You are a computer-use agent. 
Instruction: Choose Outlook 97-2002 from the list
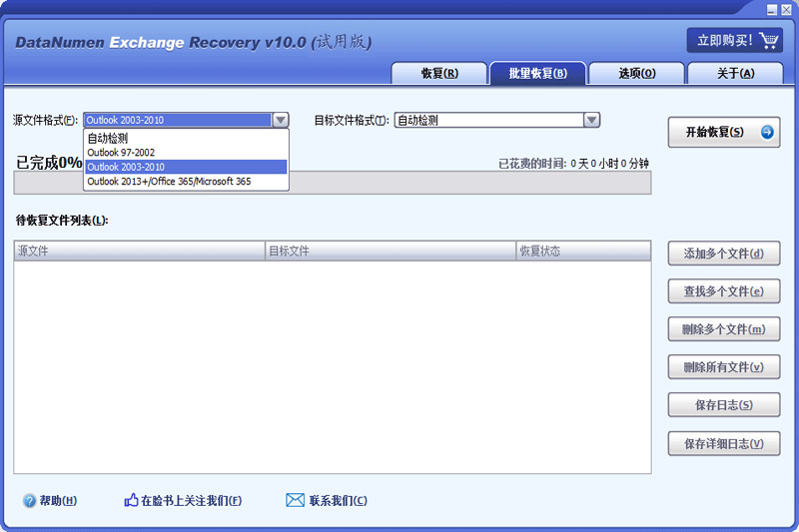pos(186,153)
